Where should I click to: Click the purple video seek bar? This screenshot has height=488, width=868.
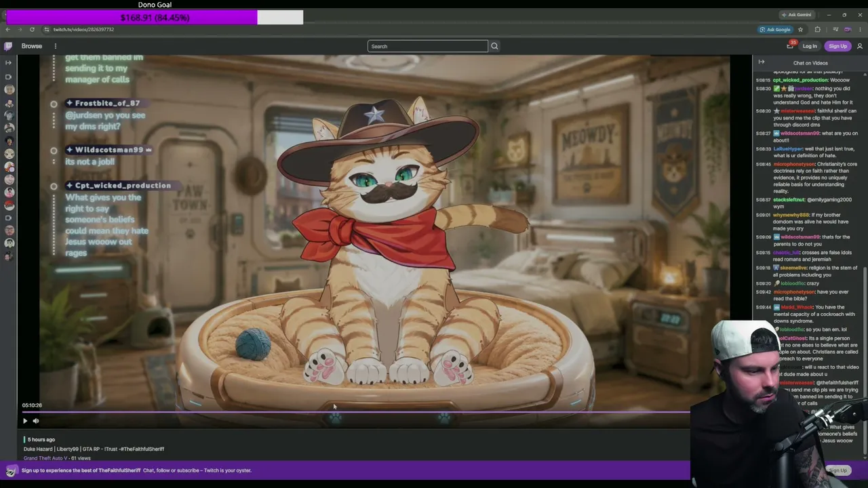point(356,412)
